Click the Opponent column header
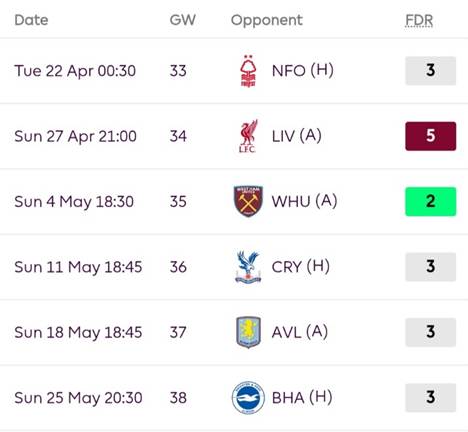 coord(267,21)
